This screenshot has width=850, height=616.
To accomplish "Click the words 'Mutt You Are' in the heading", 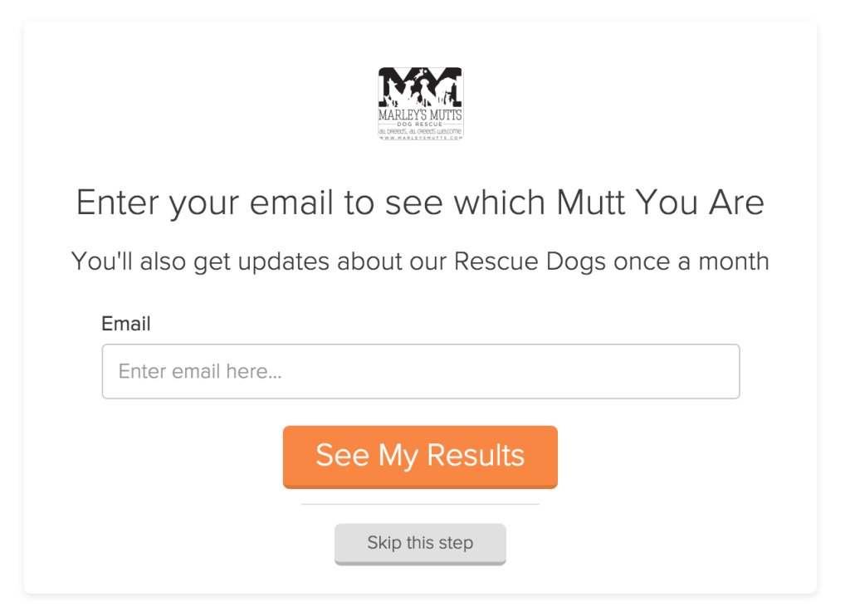I will (x=660, y=203).
